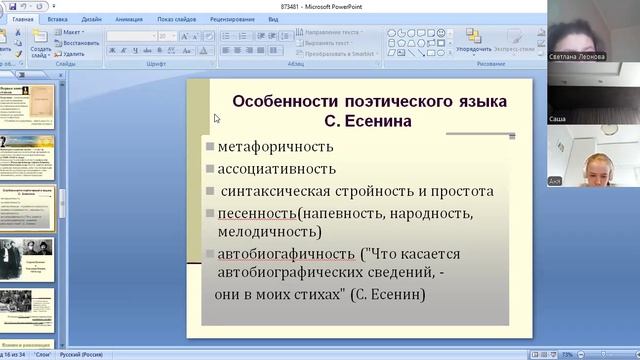
Task: Apply numbered list formatting
Action: pos(243,36)
